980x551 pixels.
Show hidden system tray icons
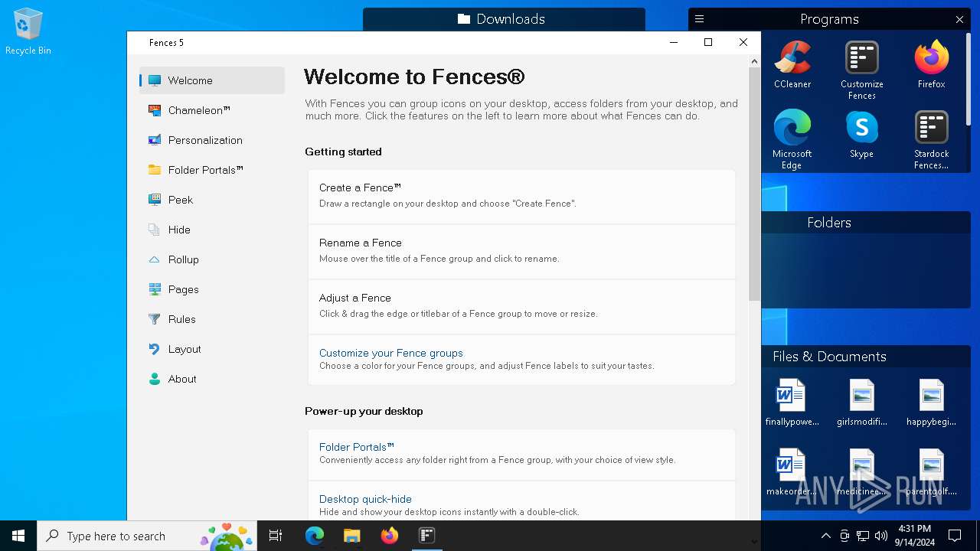coord(825,536)
